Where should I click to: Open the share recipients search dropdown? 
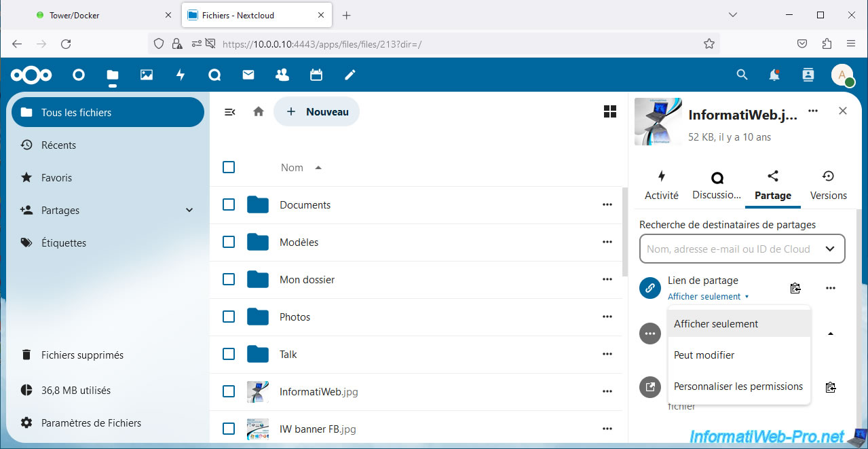tap(829, 249)
